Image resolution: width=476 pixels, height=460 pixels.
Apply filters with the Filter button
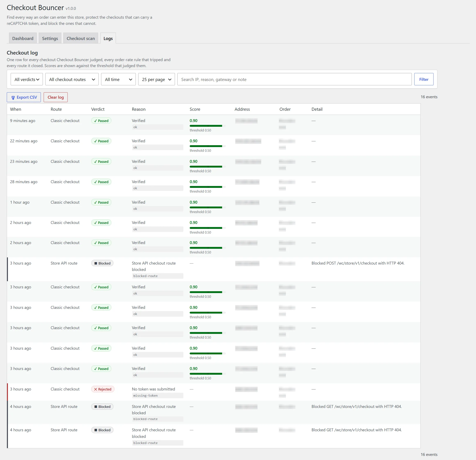pos(424,79)
